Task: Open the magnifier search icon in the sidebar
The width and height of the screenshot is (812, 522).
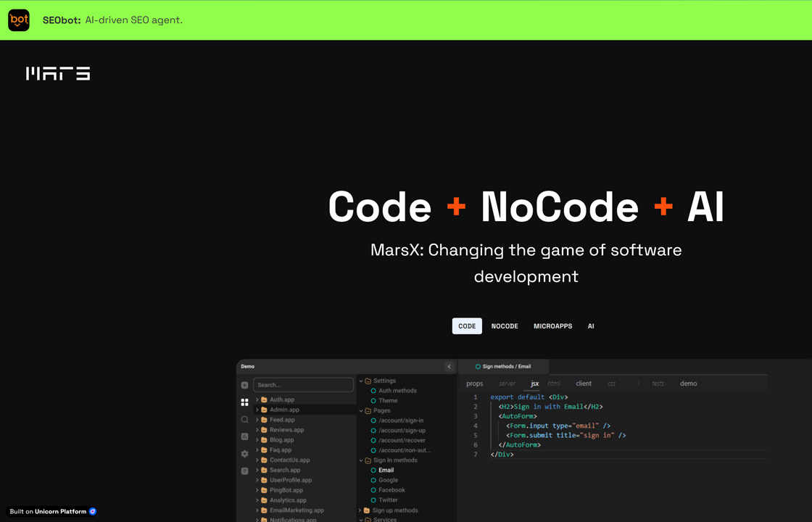Action: click(244, 420)
